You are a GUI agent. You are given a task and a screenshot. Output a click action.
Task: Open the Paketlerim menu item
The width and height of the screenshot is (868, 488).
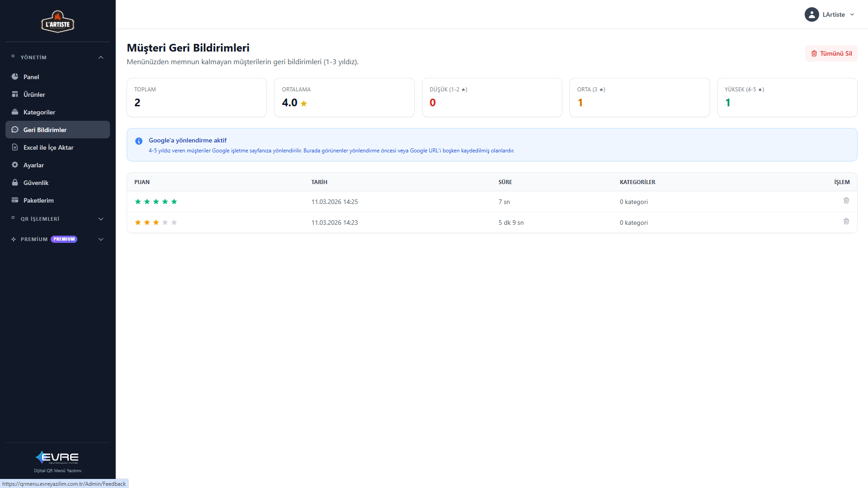[57, 200]
